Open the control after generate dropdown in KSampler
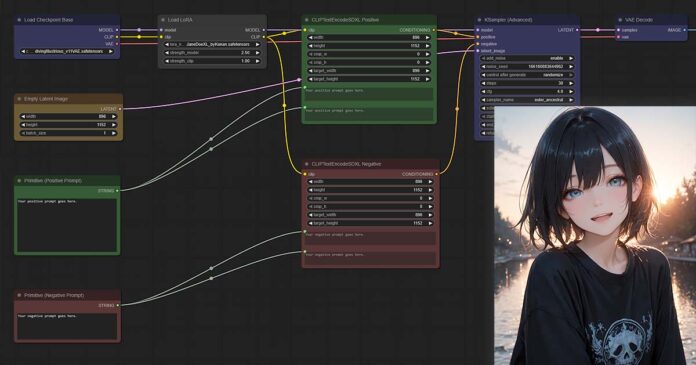This screenshot has width=696, height=365. (x=527, y=75)
